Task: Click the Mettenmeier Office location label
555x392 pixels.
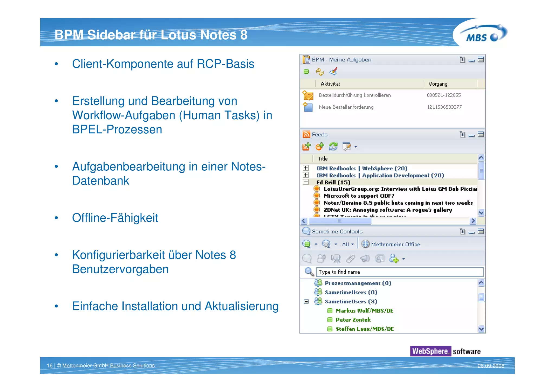Action: point(395,244)
